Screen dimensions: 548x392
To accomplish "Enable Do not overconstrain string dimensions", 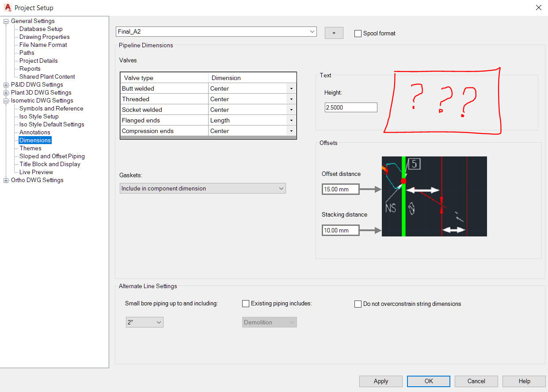I will 358,304.
